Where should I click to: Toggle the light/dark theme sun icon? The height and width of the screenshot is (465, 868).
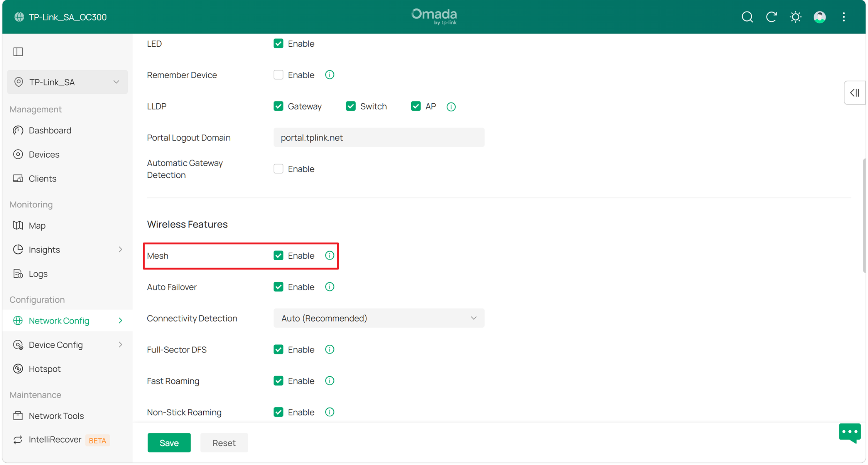coord(795,17)
